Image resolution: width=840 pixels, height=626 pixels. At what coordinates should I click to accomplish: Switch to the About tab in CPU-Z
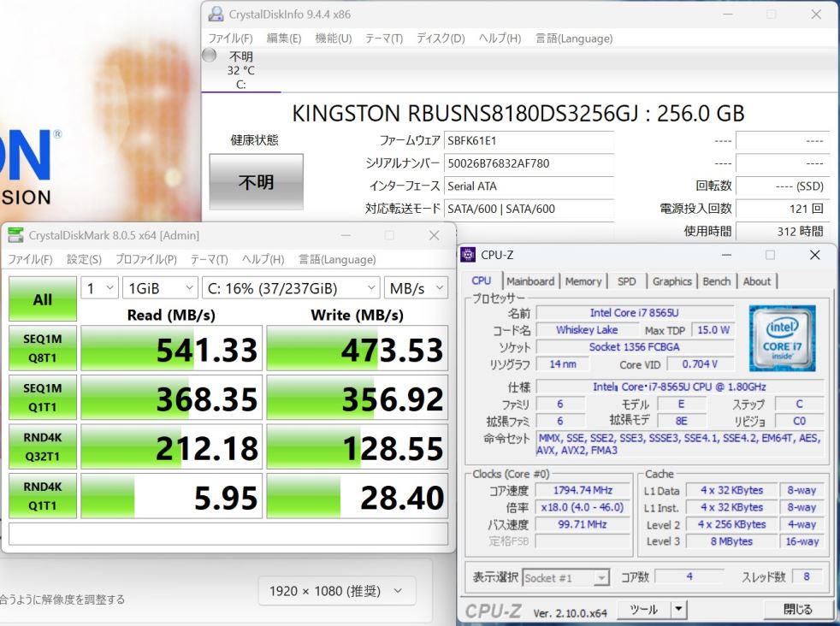click(x=756, y=281)
